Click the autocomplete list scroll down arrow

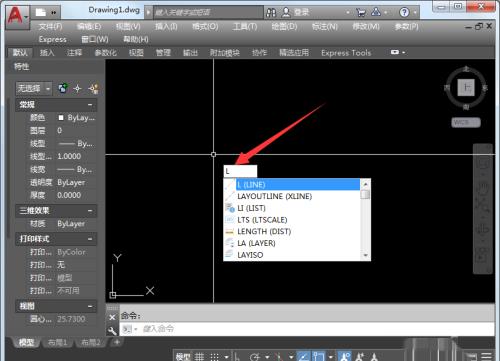tap(365, 255)
